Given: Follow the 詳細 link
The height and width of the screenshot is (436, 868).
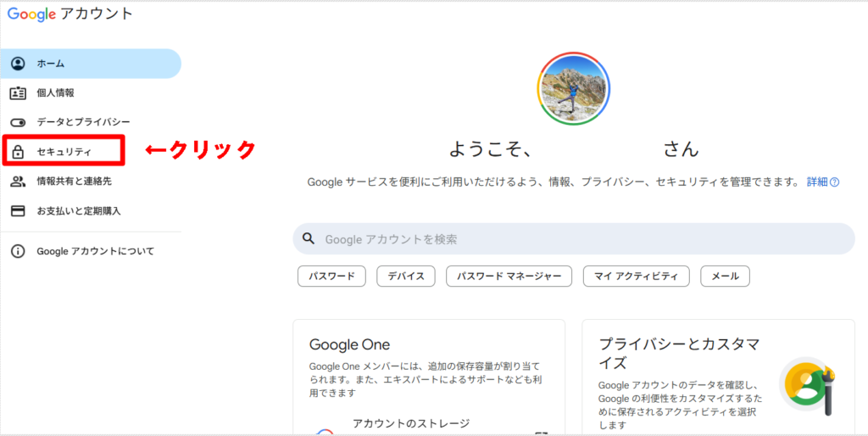Looking at the screenshot, I should [816, 182].
